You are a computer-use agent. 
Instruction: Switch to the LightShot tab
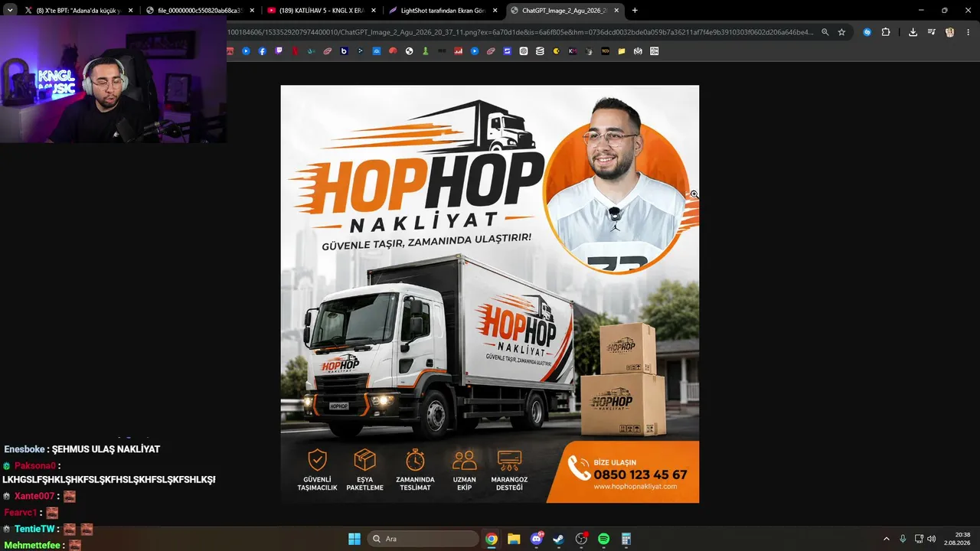(x=443, y=11)
